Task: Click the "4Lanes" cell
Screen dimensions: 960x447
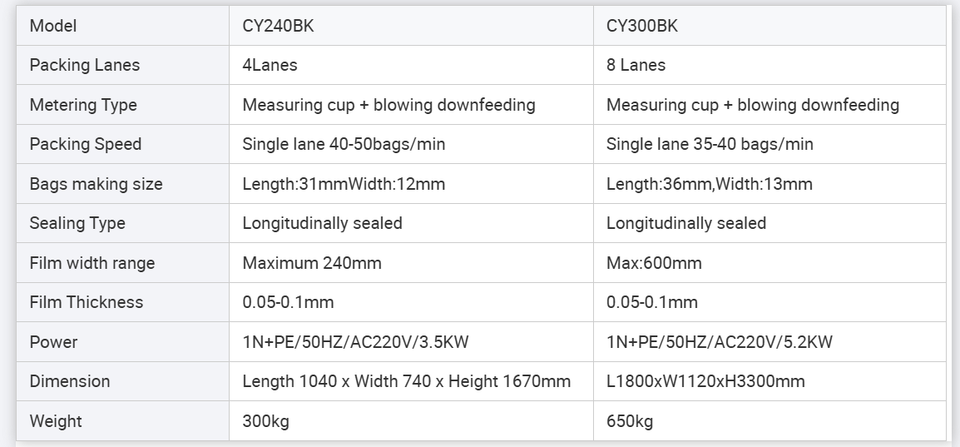Action: 270,65
